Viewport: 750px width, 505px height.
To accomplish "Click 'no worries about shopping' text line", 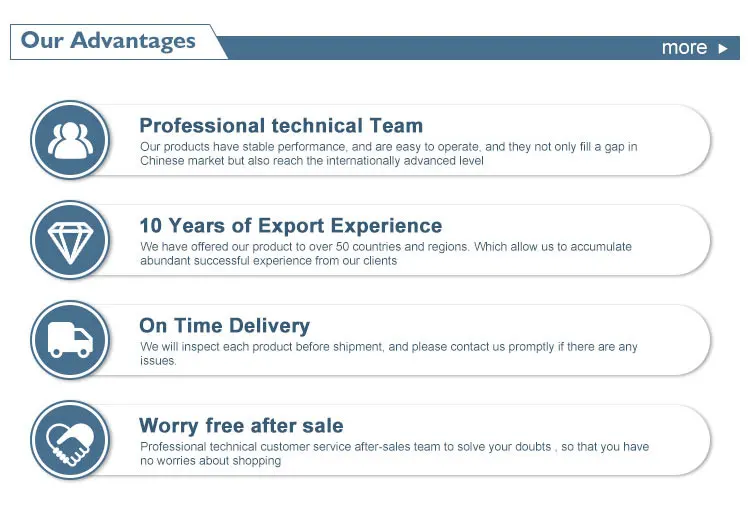I will click(210, 460).
